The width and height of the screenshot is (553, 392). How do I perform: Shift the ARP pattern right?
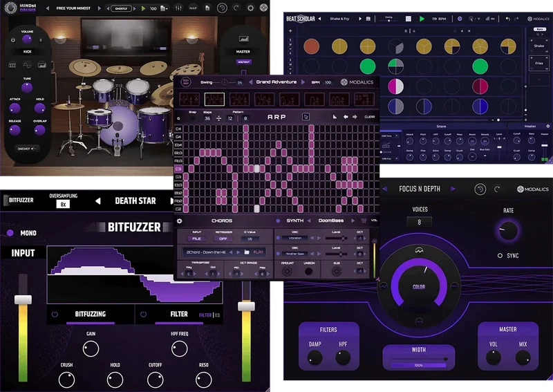tap(355, 117)
